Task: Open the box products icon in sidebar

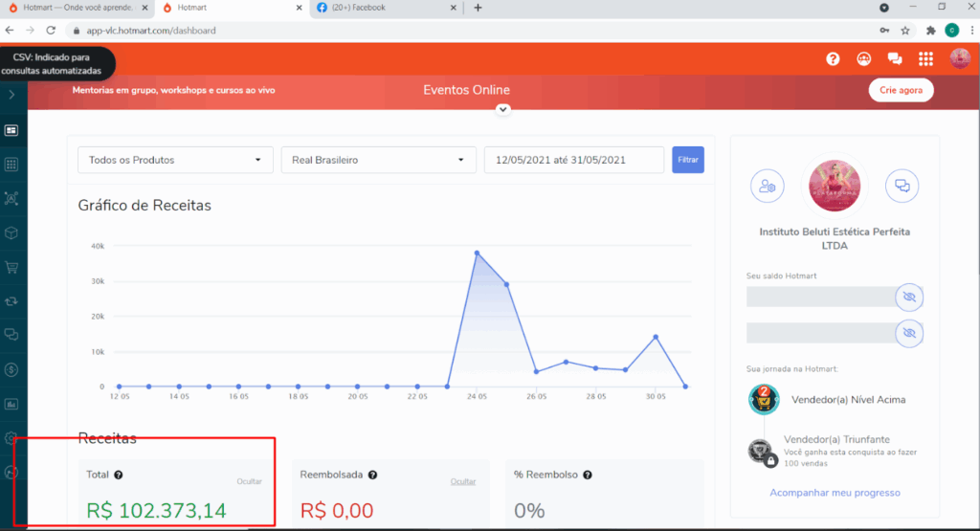Action: coord(11,232)
